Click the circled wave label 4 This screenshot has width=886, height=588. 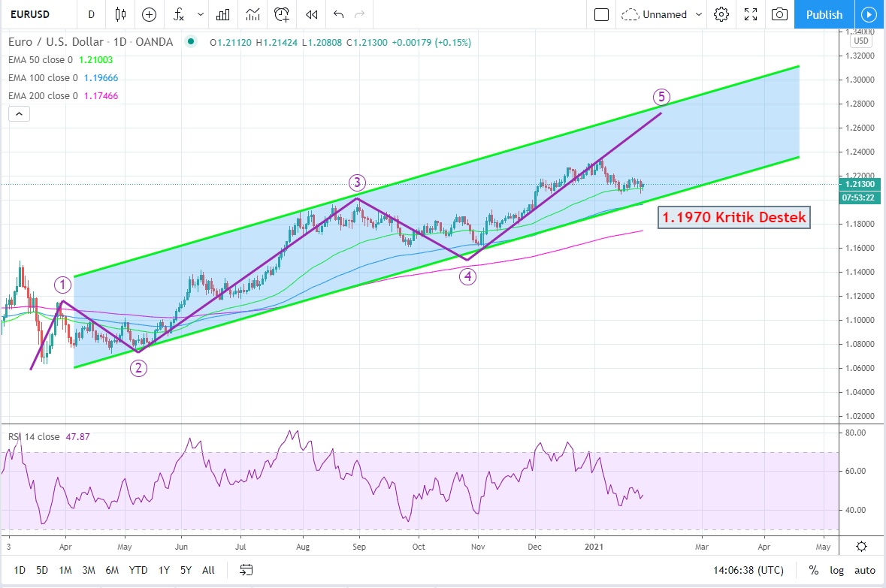point(467,276)
